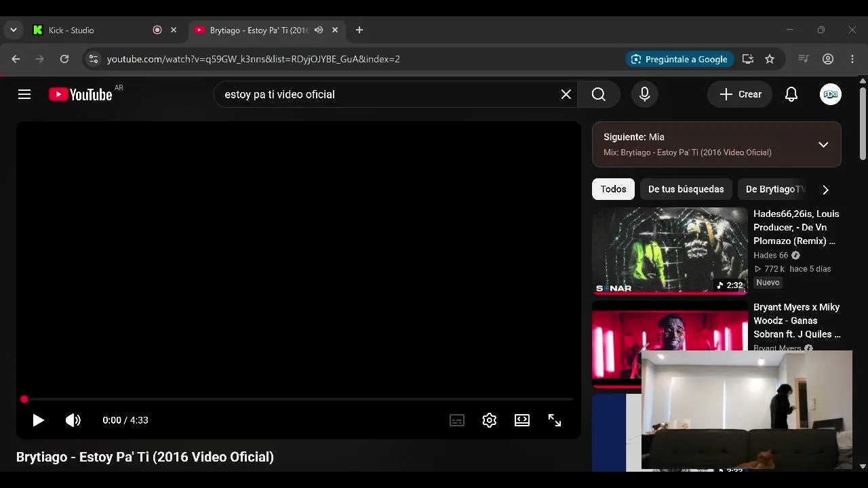This screenshot has height=488, width=868.
Task: Open video player settings gear
Action: tap(490, 420)
